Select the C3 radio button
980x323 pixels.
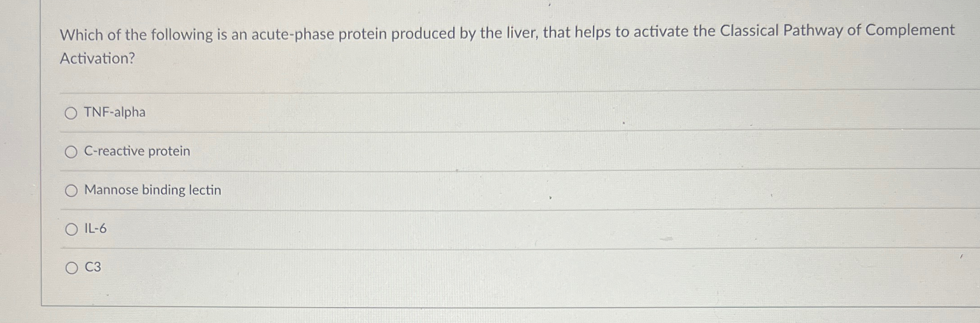pyautogui.click(x=71, y=268)
